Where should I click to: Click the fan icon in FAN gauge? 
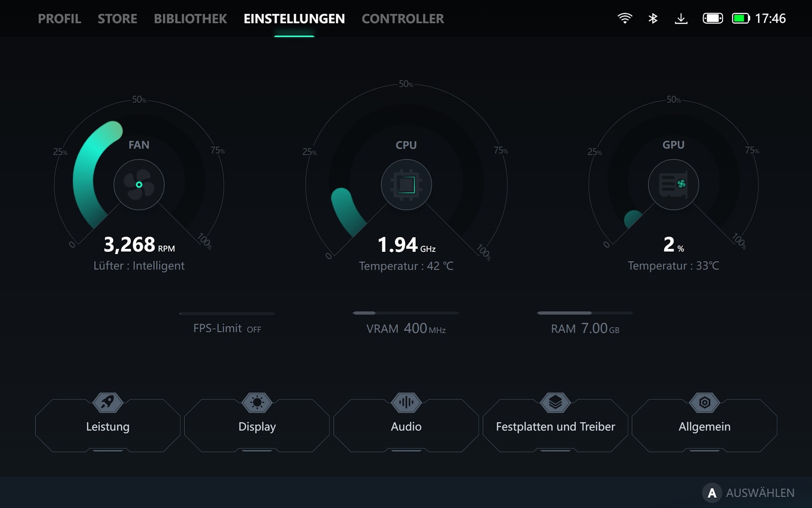point(139,185)
